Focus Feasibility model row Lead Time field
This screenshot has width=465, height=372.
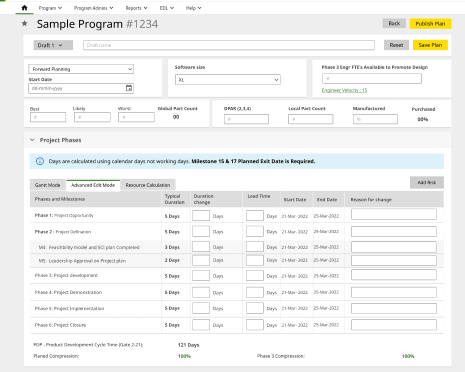point(255,247)
